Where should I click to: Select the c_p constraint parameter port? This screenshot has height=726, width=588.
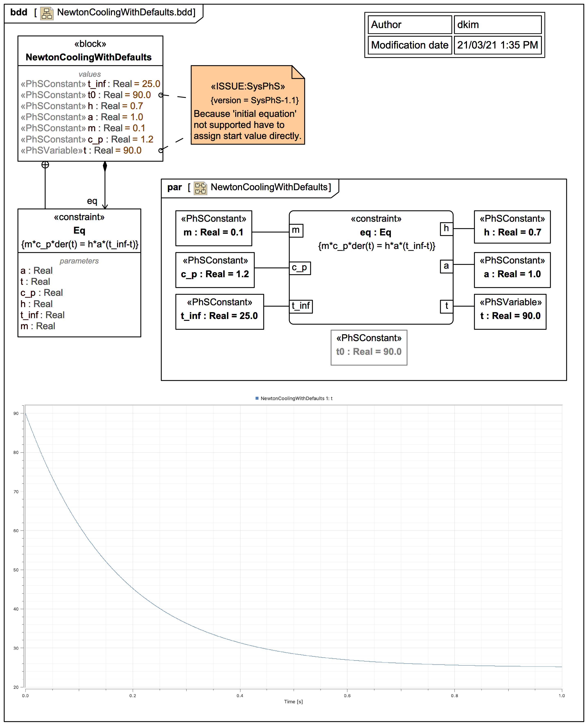[x=300, y=268]
